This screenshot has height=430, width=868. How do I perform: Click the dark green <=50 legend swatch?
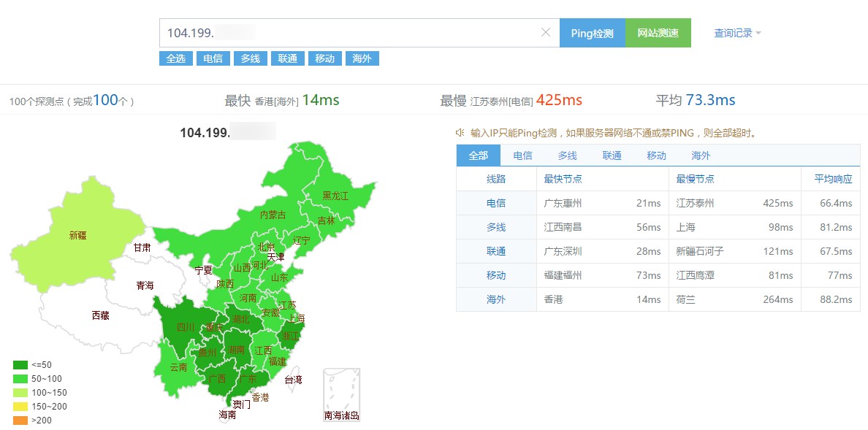coord(20,365)
